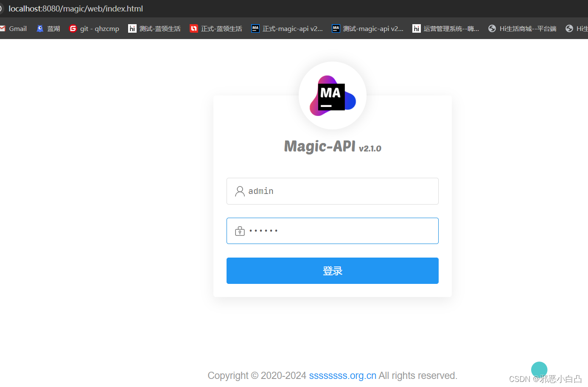Open the ssssssss.org.cn copyright link
The width and height of the screenshot is (588, 387).
point(342,376)
